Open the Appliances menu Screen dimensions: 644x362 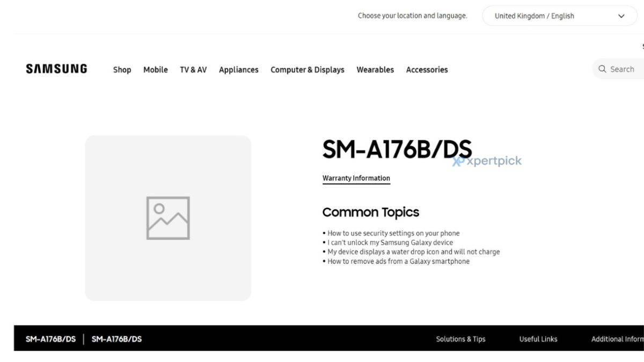tap(239, 70)
